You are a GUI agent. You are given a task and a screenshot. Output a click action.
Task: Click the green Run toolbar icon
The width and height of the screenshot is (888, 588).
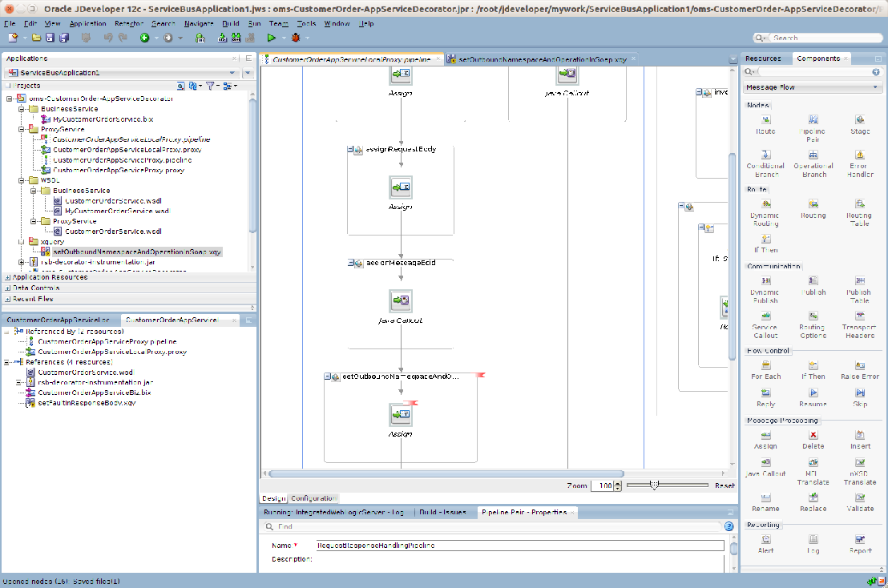[272, 38]
